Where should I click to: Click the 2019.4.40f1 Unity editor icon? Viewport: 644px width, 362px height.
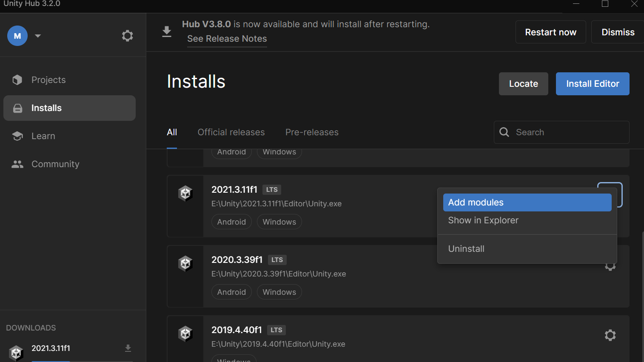pyautogui.click(x=185, y=334)
